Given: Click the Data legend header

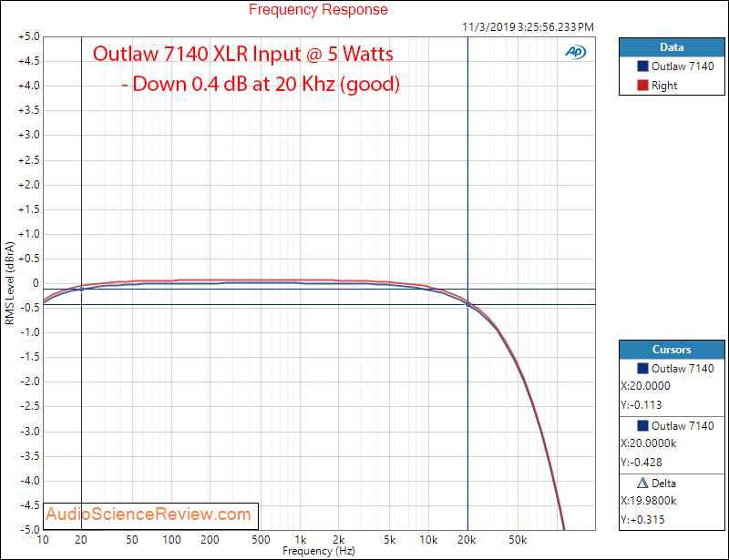Looking at the screenshot, I should pos(672,47).
